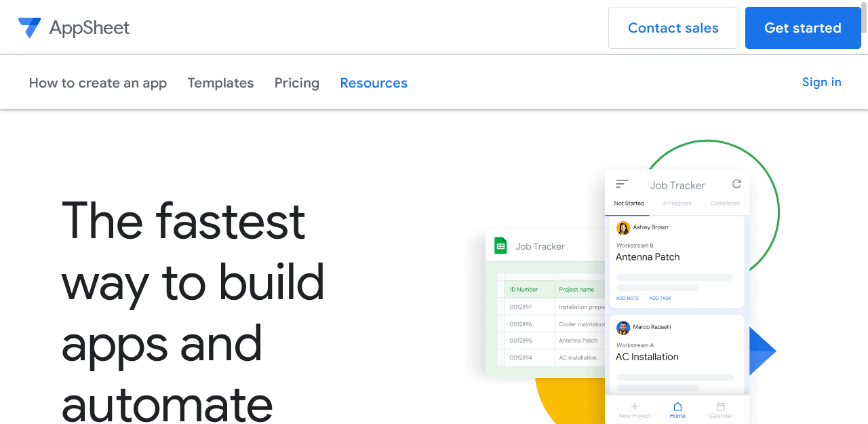Open the filter icon in Job Tracker app

(x=622, y=183)
